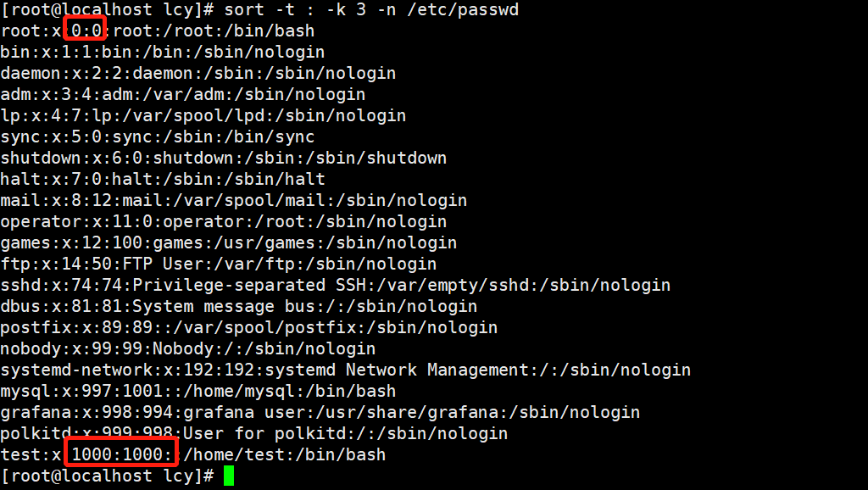Click the mysql /home/mysql line

click(198, 391)
